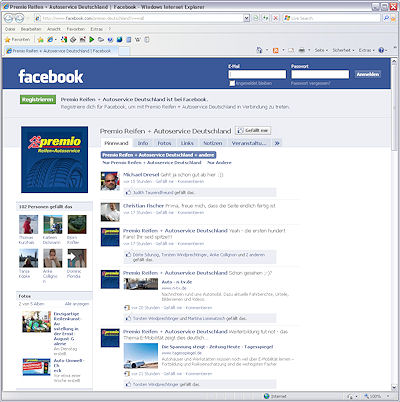Click thumbs-up icon beside Judith Tausendfreund like
Screen dimensions: 400x402
point(128,192)
